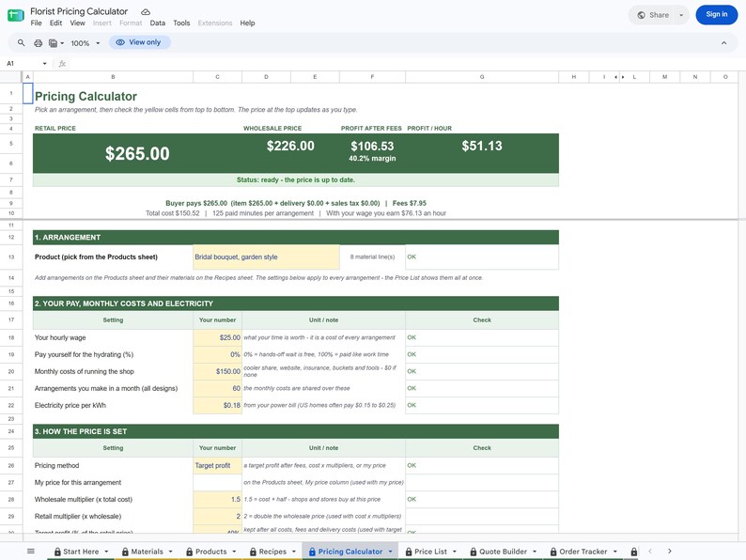This screenshot has width=746, height=560.
Task: Open the Google Sheets home icon
Action: click(16, 15)
